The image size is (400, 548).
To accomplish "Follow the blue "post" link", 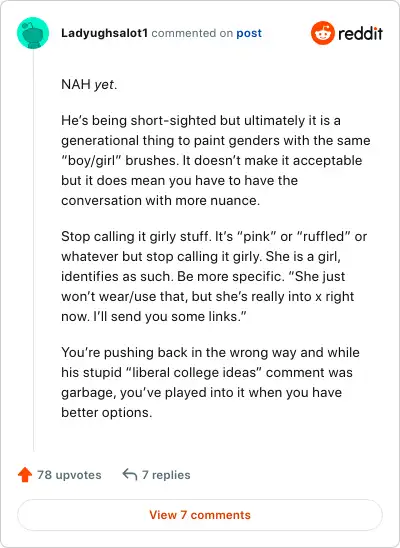I will 249,33.
